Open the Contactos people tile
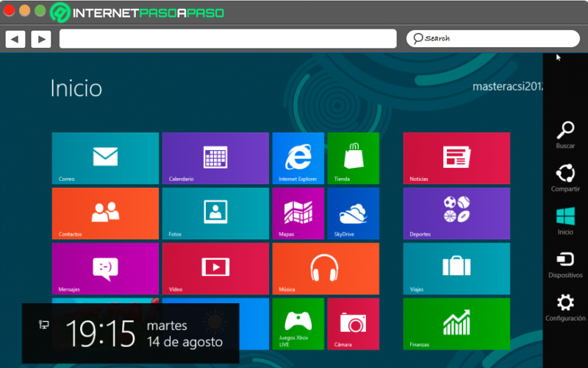Image resolution: width=588 pixels, height=368 pixels. pos(105,213)
